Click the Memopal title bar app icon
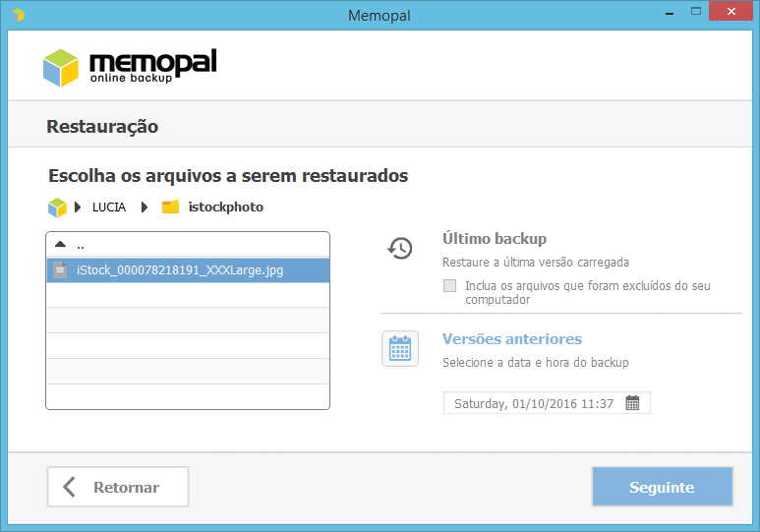Viewport: 760px width, 532px height. point(18,15)
